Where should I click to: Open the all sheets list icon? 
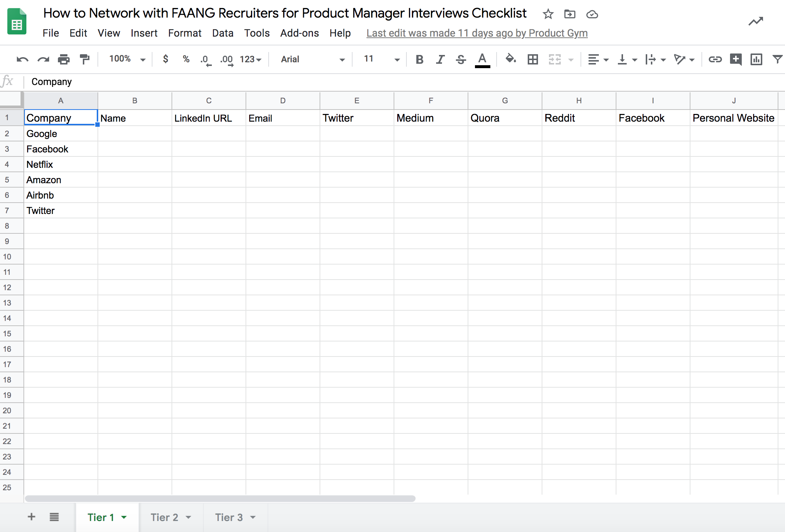click(x=54, y=517)
